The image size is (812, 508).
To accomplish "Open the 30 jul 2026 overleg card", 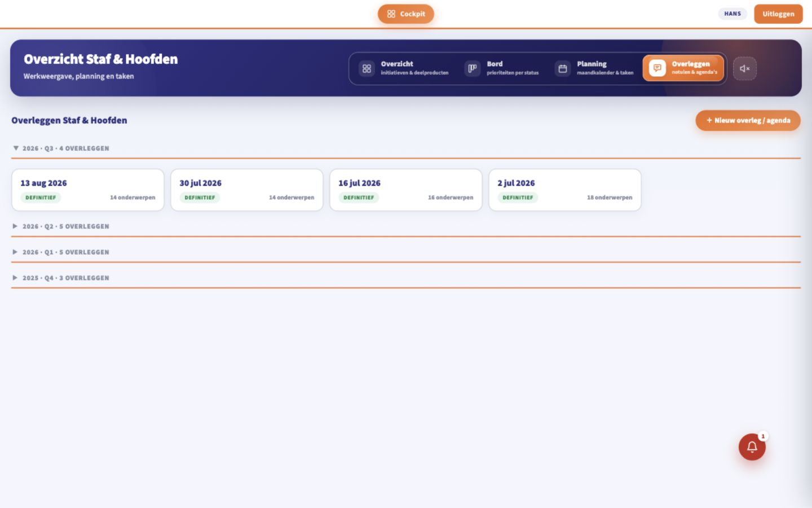I will [x=247, y=190].
